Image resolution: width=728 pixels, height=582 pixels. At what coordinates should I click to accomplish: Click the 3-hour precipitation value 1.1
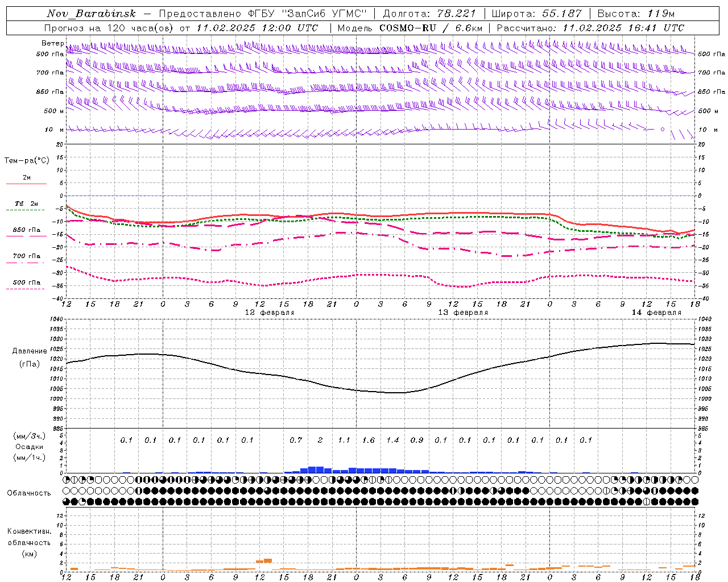coord(344,440)
